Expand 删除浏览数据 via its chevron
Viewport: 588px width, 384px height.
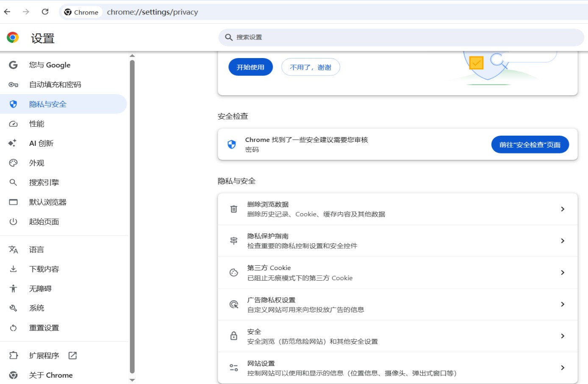point(563,209)
